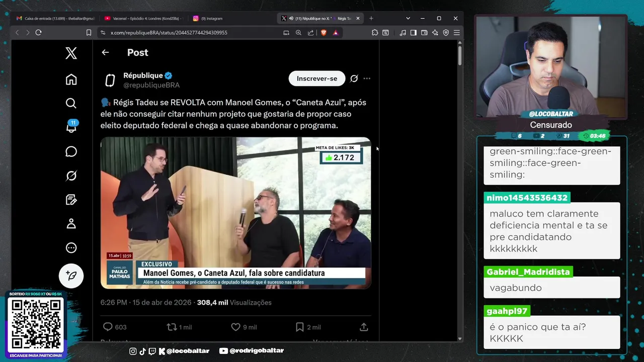
Task: Open the browser hamburger main menu
Action: point(457,33)
